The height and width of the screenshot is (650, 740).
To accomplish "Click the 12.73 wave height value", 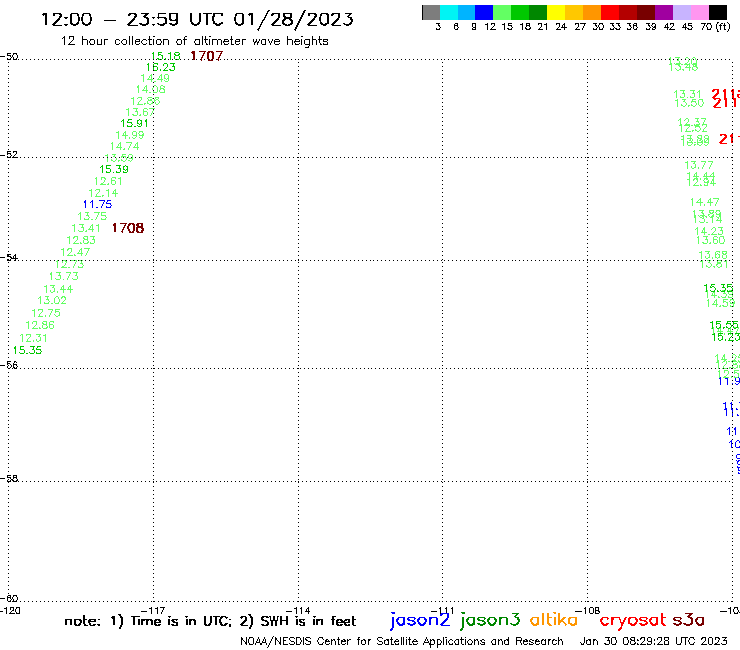I will point(69,264).
